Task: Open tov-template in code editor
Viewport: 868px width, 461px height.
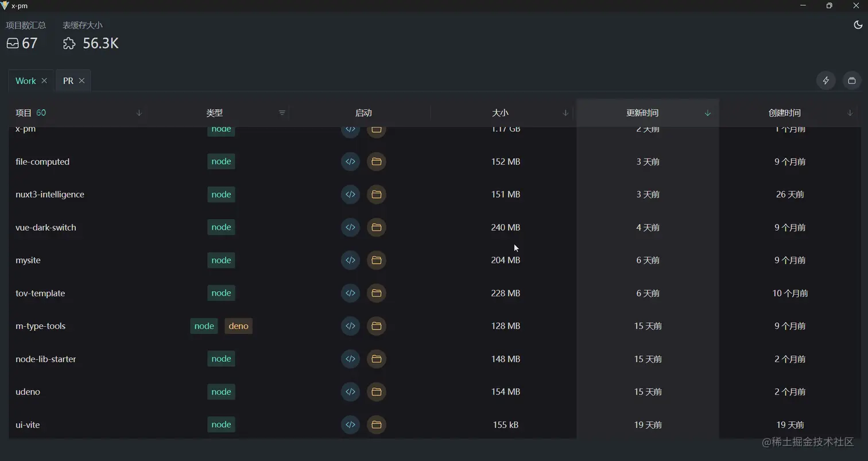Action: (350, 293)
